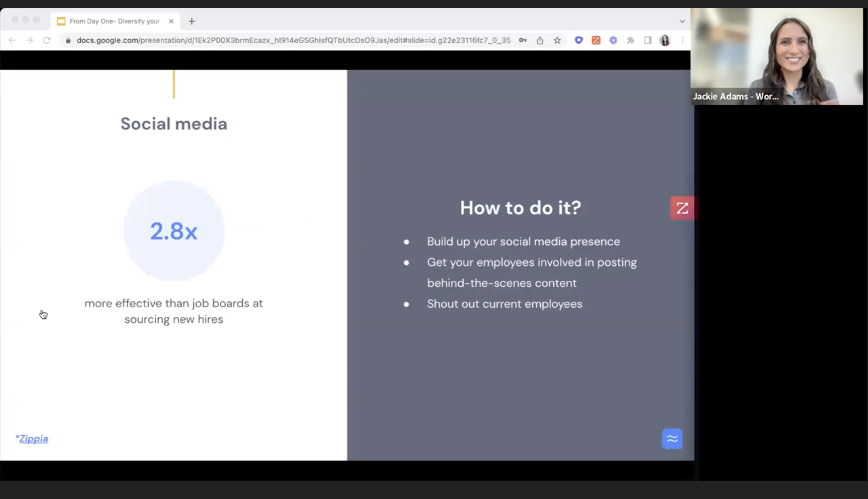Close the From Day One tab
This screenshot has height=499, width=868.
coord(171,21)
